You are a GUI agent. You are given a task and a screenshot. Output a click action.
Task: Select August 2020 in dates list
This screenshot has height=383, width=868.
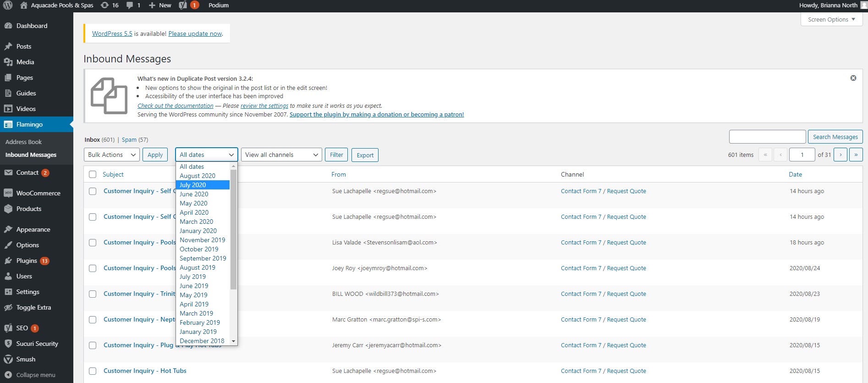tap(203, 176)
